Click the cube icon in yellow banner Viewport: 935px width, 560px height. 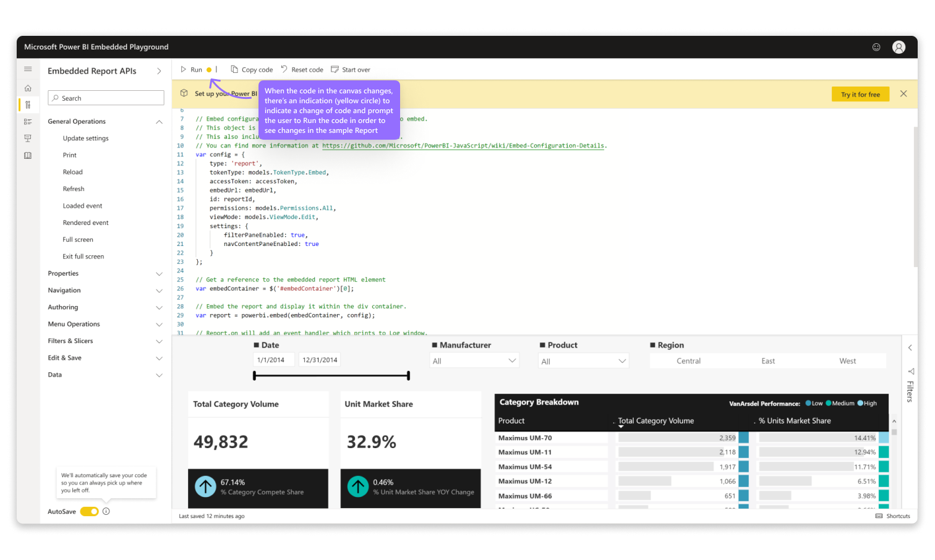[184, 93]
